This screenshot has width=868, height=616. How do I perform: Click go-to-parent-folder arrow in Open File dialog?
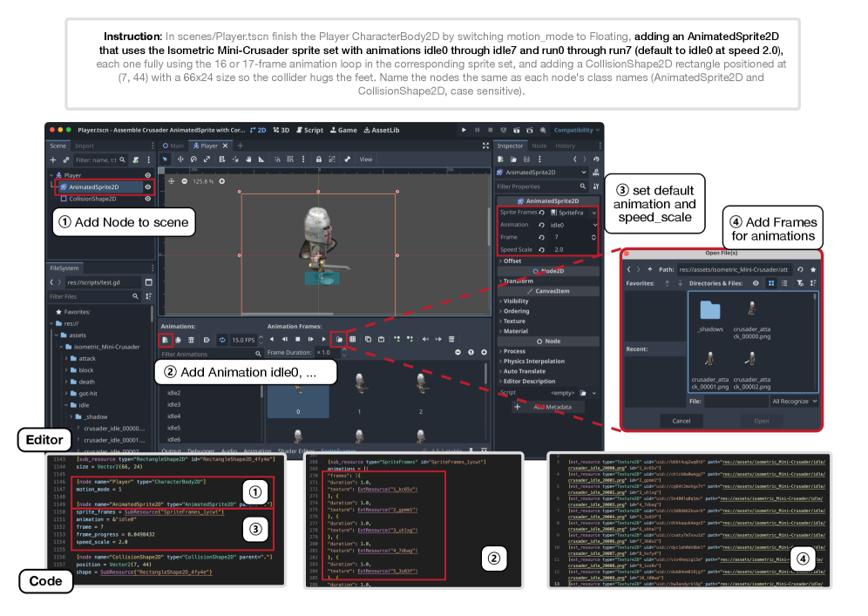[650, 269]
